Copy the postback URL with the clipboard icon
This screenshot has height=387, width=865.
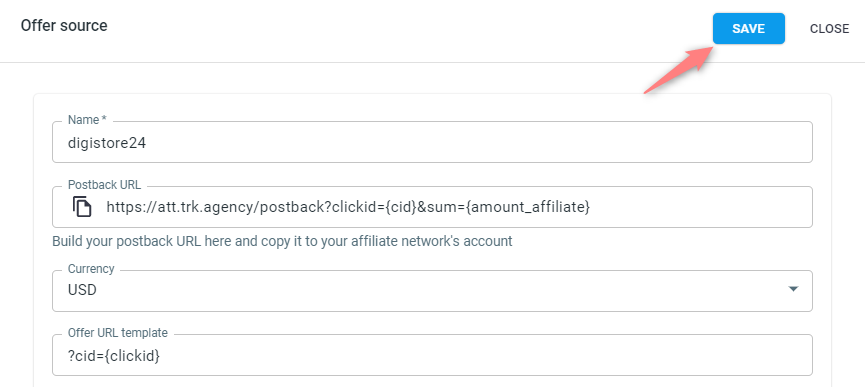(82, 207)
